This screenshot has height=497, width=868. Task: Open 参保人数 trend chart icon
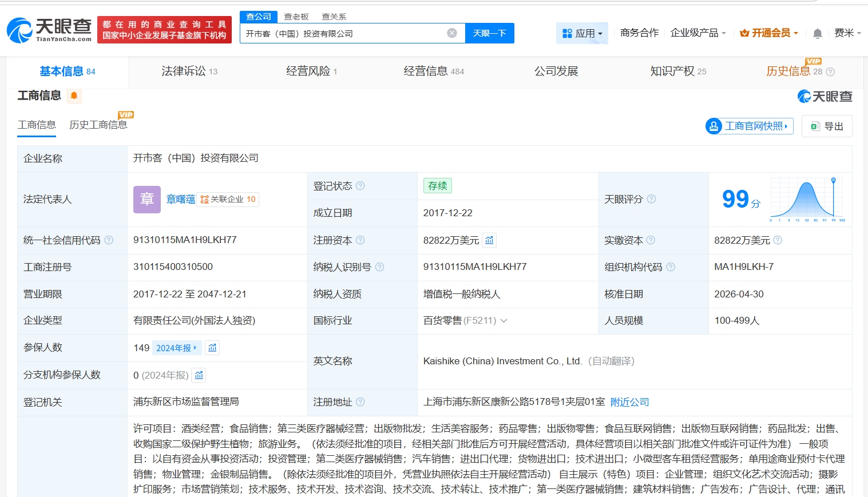point(212,348)
